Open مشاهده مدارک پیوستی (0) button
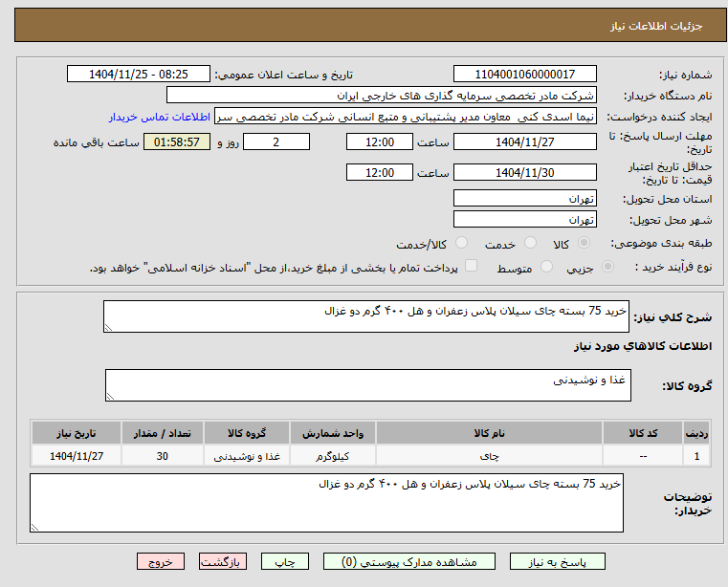The width and height of the screenshot is (728, 587). click(409, 561)
